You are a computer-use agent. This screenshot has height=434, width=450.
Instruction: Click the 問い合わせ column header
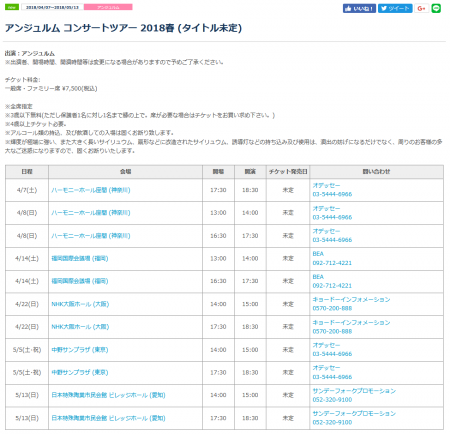(x=376, y=172)
